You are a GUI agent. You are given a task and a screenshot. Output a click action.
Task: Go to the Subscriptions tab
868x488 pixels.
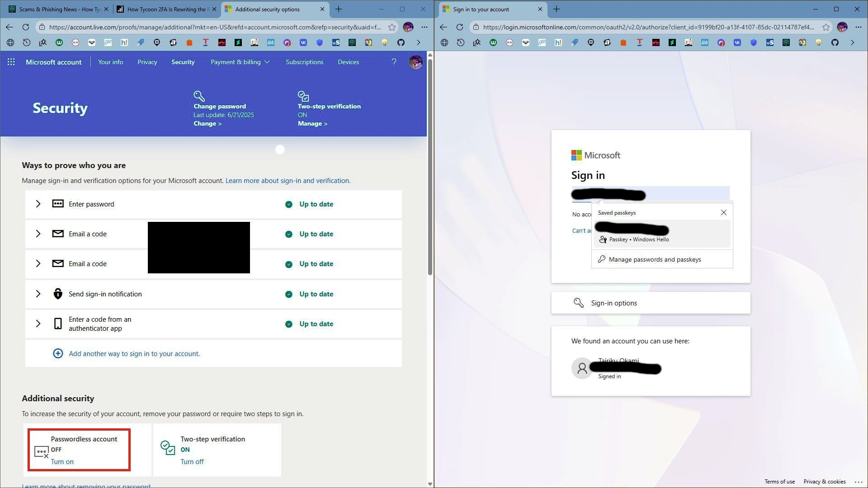point(304,62)
